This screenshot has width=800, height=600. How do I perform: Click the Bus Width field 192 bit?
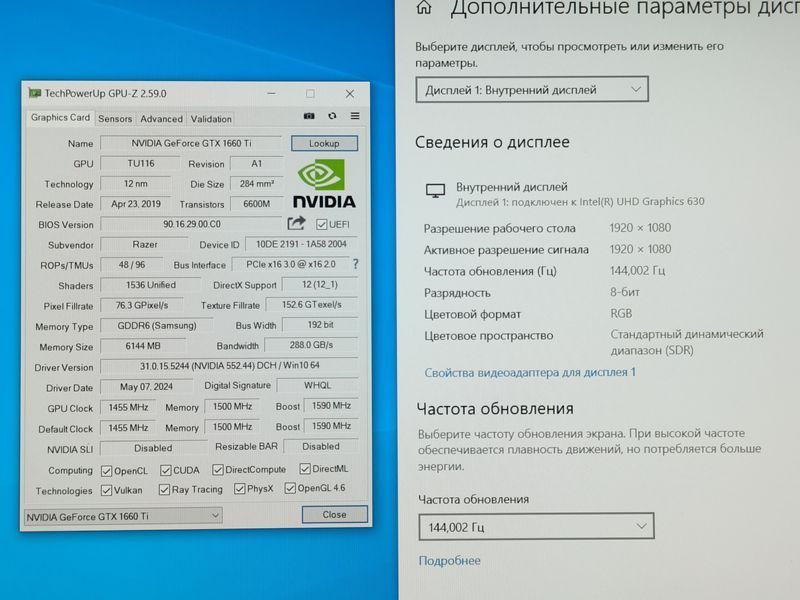[x=320, y=324]
